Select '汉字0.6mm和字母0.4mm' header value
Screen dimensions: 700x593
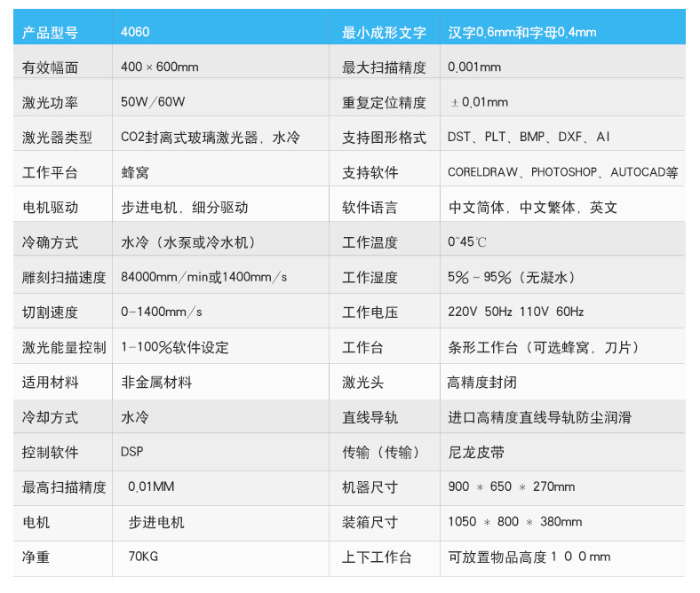[x=521, y=32]
